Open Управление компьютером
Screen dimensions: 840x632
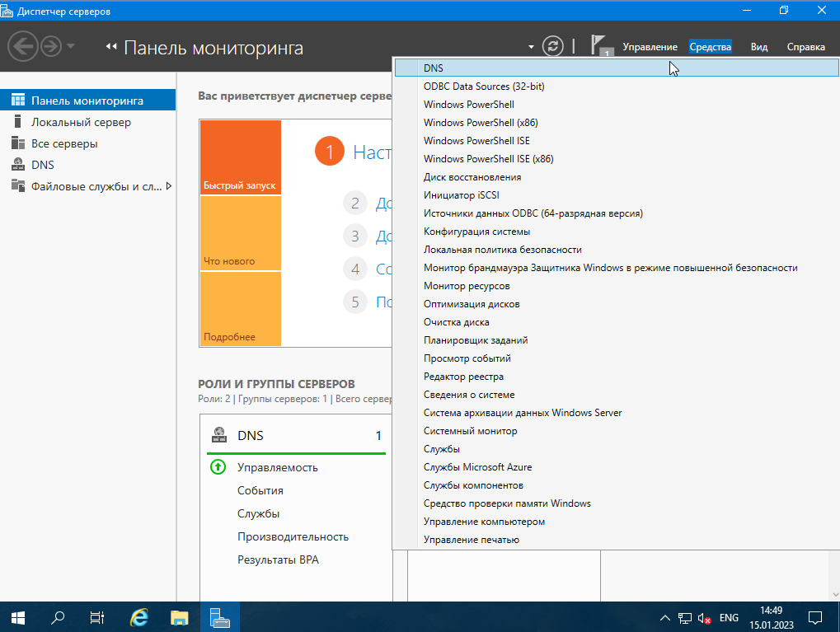[x=617, y=522]
